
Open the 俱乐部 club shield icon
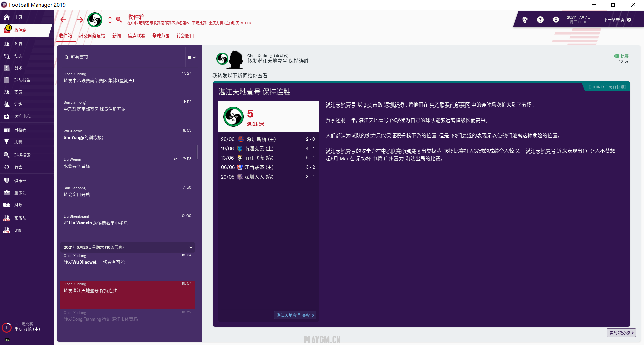[7, 181]
